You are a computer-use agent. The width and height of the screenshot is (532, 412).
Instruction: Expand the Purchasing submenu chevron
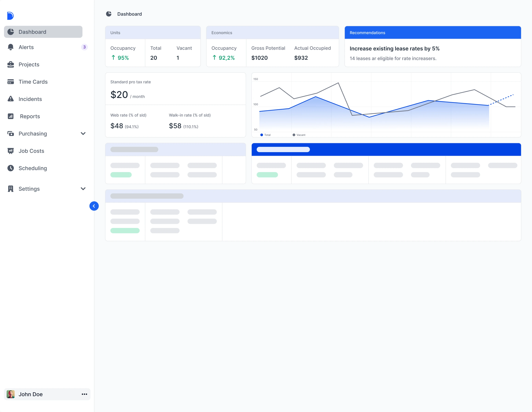pos(83,134)
